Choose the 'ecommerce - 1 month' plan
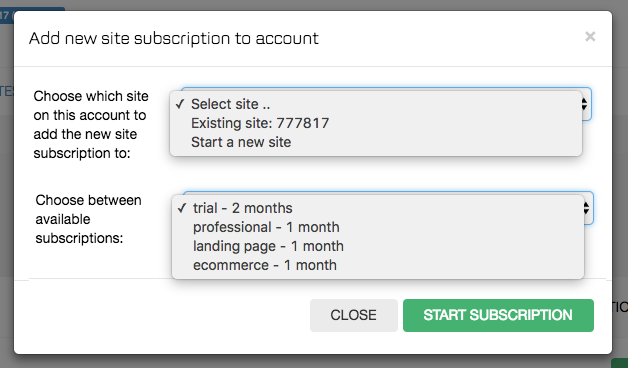The width and height of the screenshot is (628, 368). (x=378, y=265)
